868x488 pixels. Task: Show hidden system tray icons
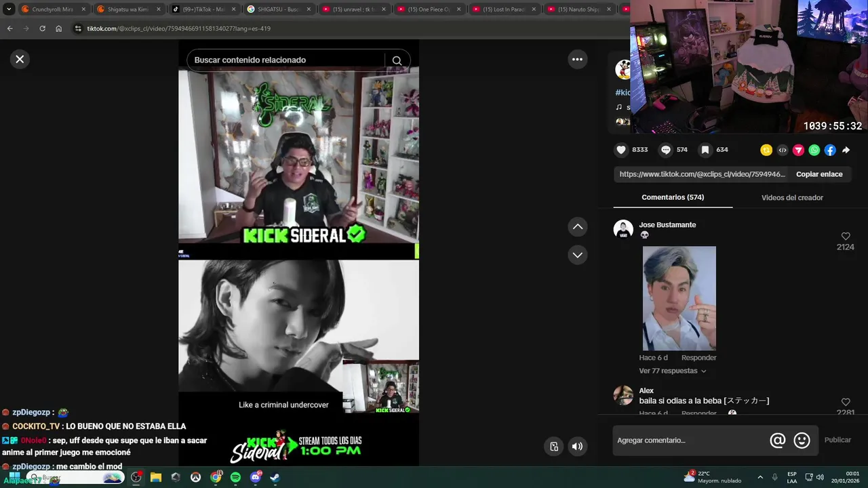[760, 477]
